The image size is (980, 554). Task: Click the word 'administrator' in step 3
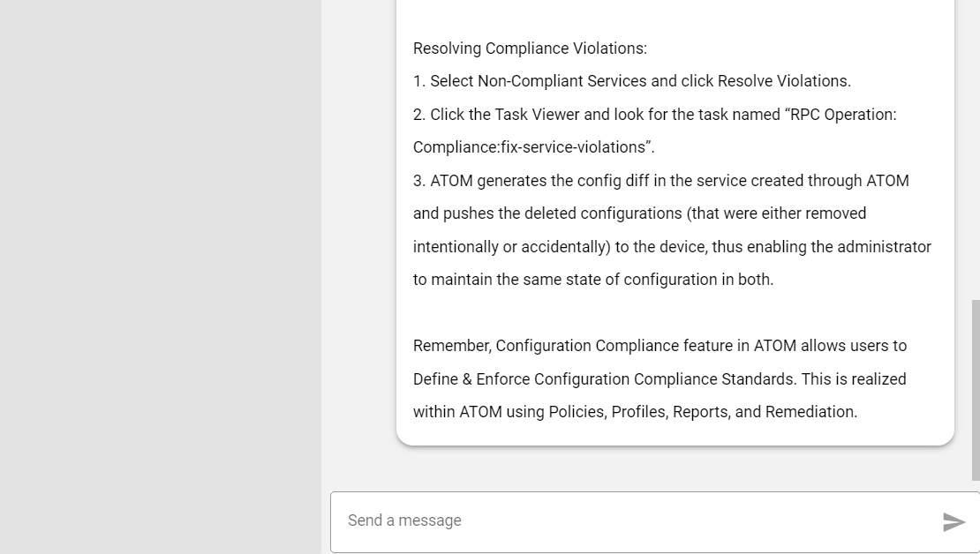point(884,247)
